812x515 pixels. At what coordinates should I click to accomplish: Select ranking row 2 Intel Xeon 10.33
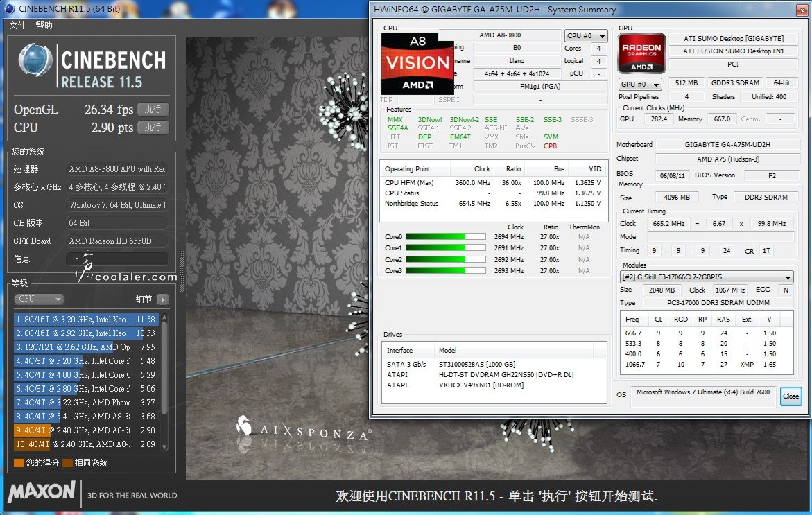86,333
